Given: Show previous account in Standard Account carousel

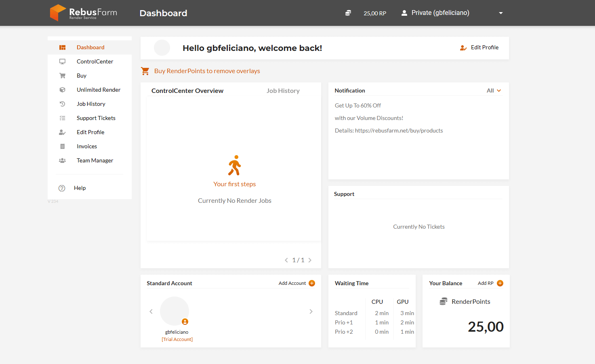Looking at the screenshot, I should pos(151,311).
